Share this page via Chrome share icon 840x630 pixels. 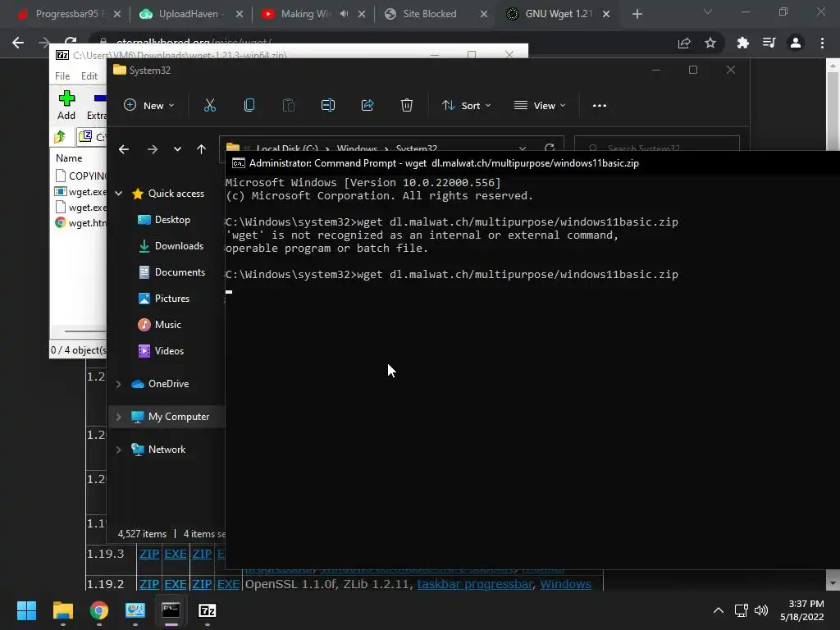click(684, 43)
